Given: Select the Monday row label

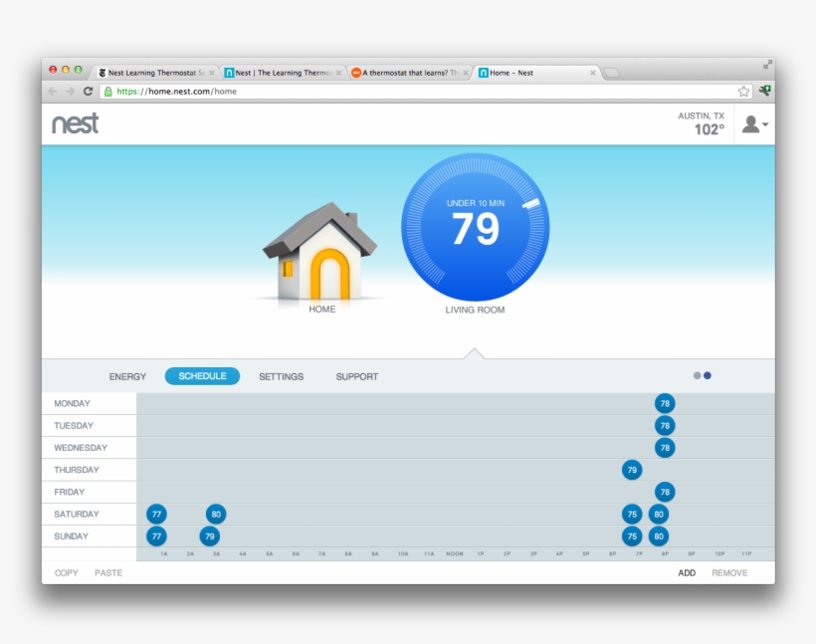Looking at the screenshot, I should (73, 403).
